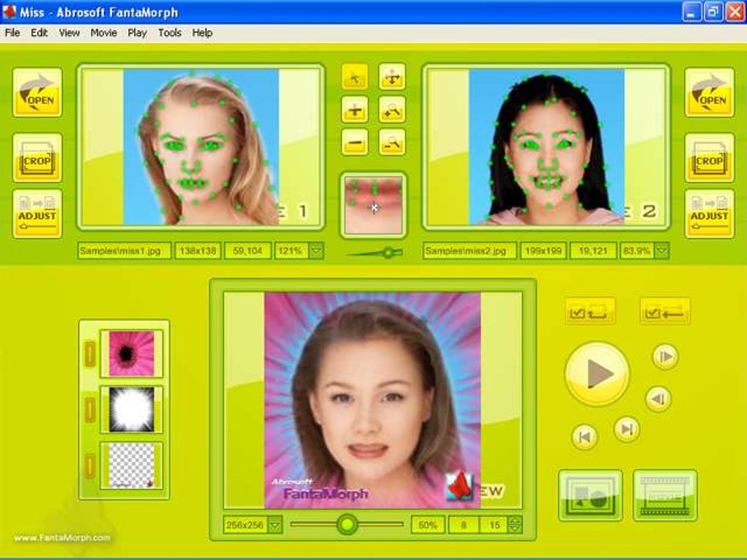Jump to first frame
This screenshot has width=747, height=560.
[x=584, y=437]
